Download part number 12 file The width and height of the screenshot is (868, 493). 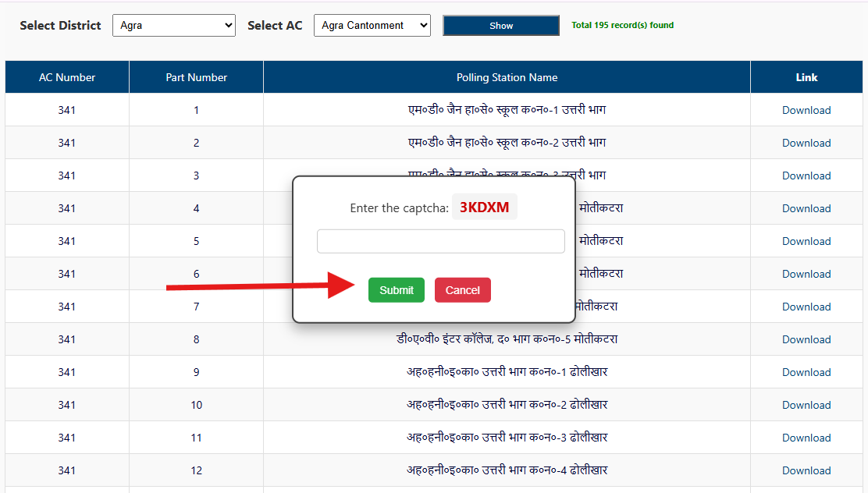tap(806, 470)
